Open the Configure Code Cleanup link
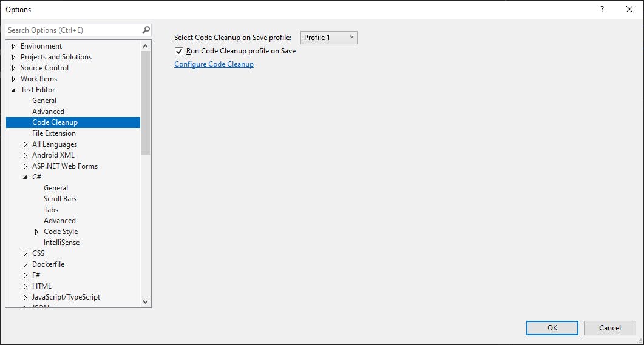Image resolution: width=644 pixels, height=345 pixels. [x=214, y=64]
